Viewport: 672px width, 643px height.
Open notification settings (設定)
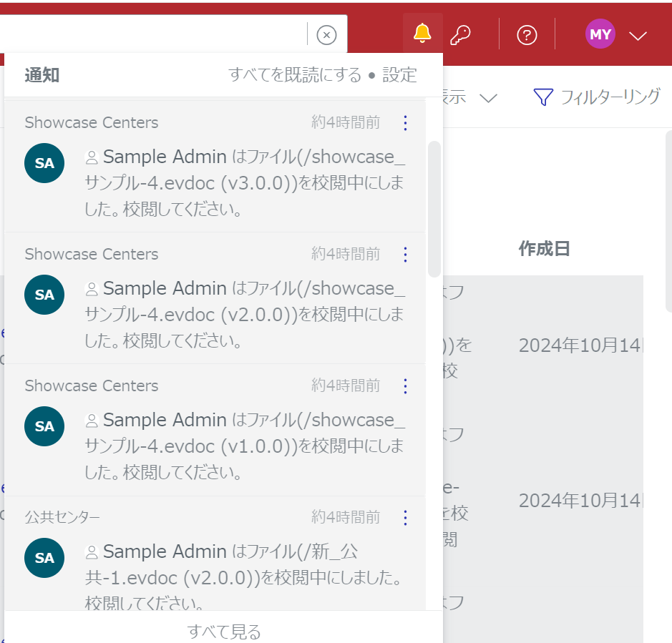pos(399,75)
